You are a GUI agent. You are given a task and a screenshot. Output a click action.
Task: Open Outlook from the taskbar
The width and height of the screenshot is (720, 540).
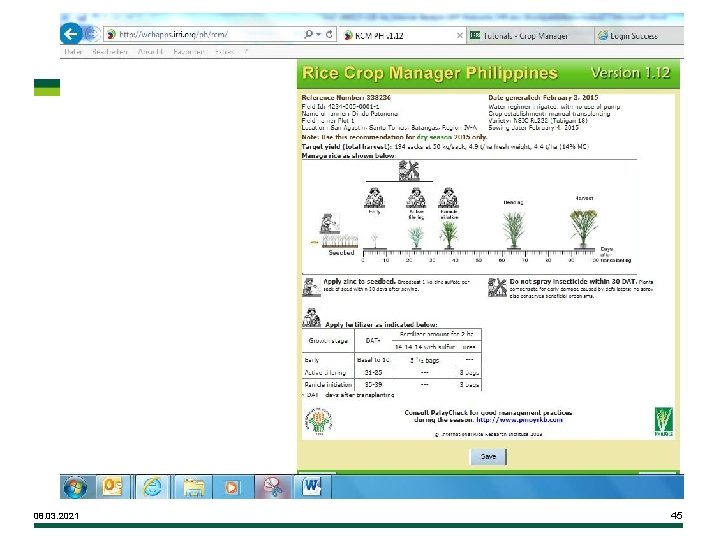point(113,487)
